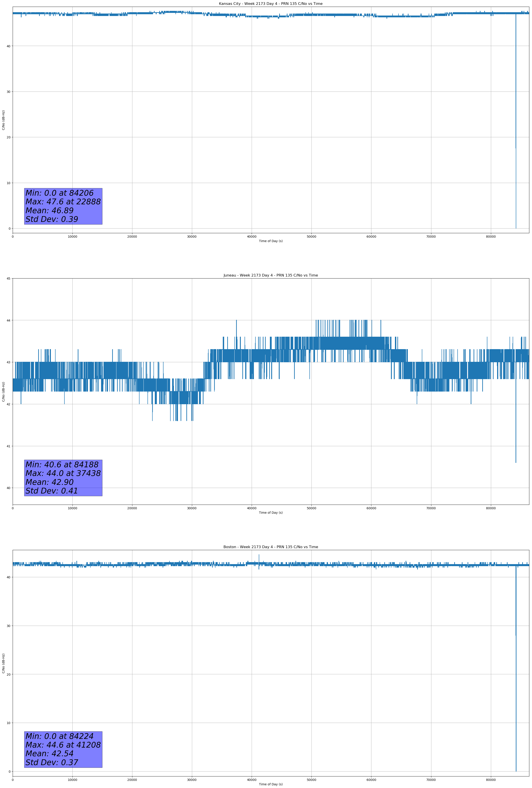Select 'Max: 47.6 at 22888' statistic line
The height and width of the screenshot is (788, 532).
pos(63,202)
